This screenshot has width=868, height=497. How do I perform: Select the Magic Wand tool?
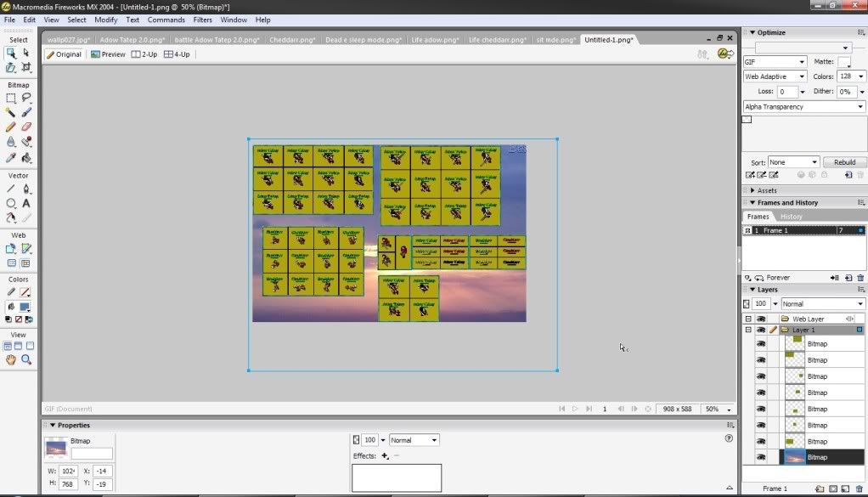coord(11,112)
